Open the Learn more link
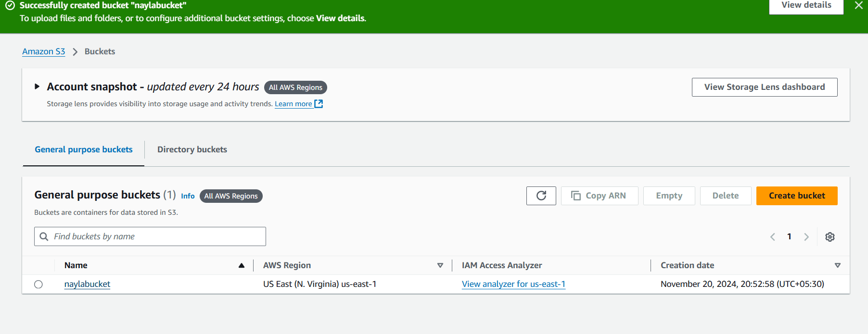Screen dimensions: 868x334 pos(293,104)
